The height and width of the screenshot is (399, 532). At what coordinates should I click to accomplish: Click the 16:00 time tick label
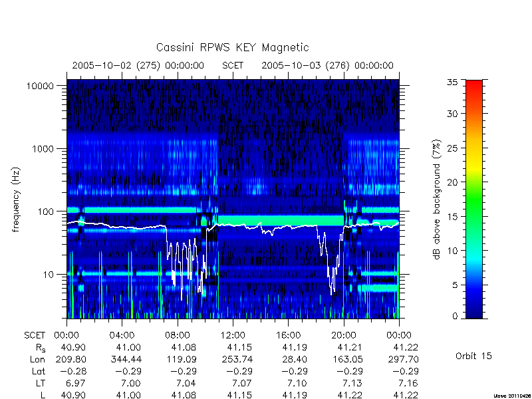pyautogui.click(x=289, y=335)
